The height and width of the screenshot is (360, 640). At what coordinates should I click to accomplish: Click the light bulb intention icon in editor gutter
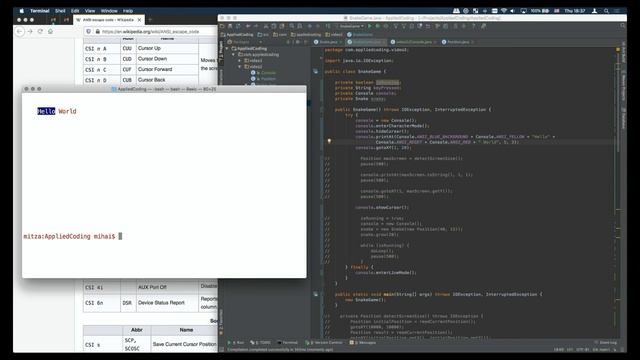(329, 141)
